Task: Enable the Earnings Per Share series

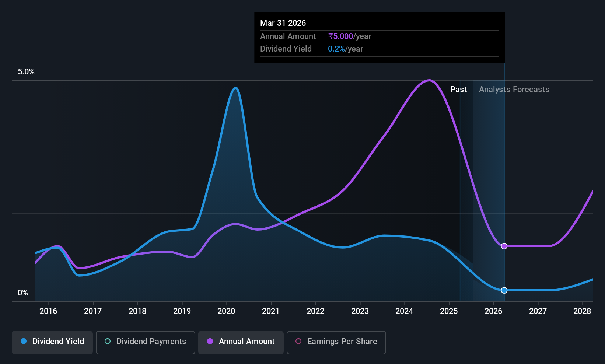Action: pos(336,342)
